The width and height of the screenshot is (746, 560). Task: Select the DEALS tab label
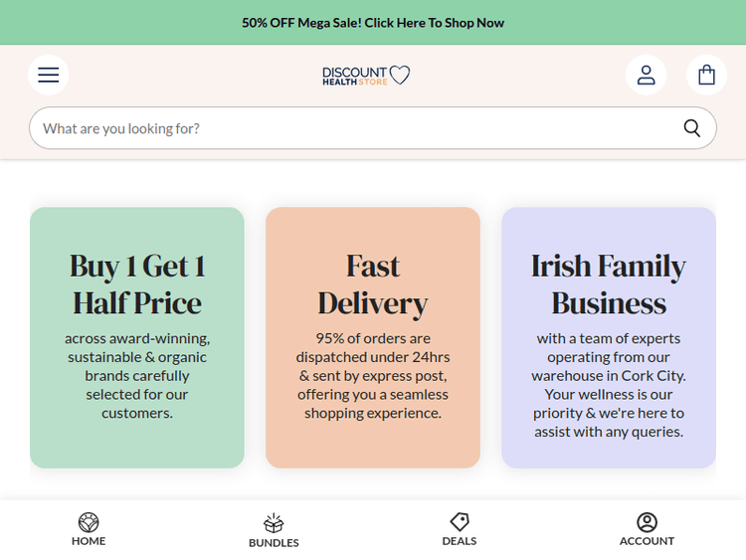click(x=460, y=541)
